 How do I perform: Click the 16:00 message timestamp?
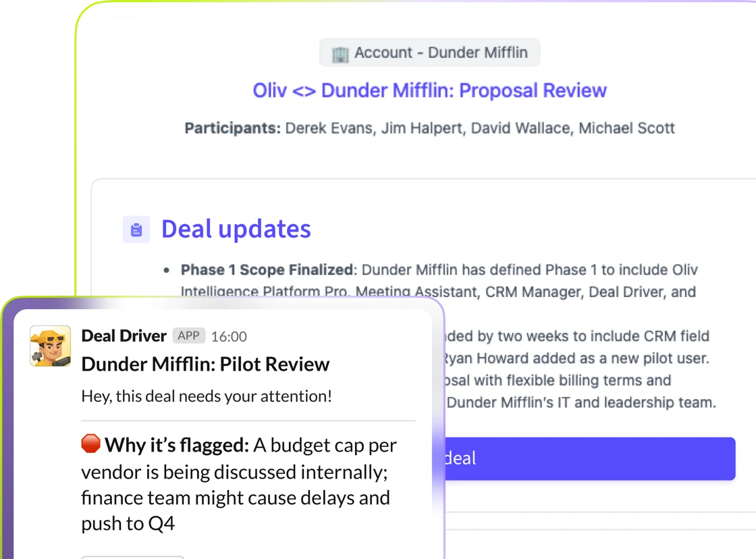point(229,337)
